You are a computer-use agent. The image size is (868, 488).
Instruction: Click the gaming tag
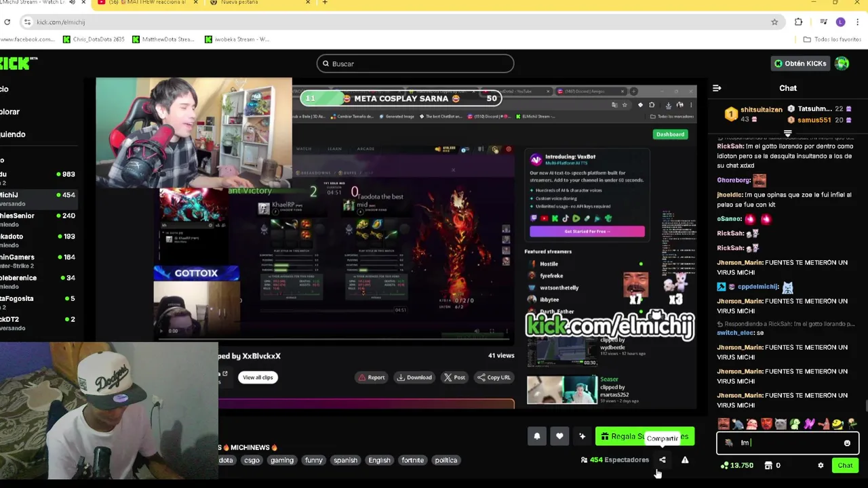coord(282,460)
